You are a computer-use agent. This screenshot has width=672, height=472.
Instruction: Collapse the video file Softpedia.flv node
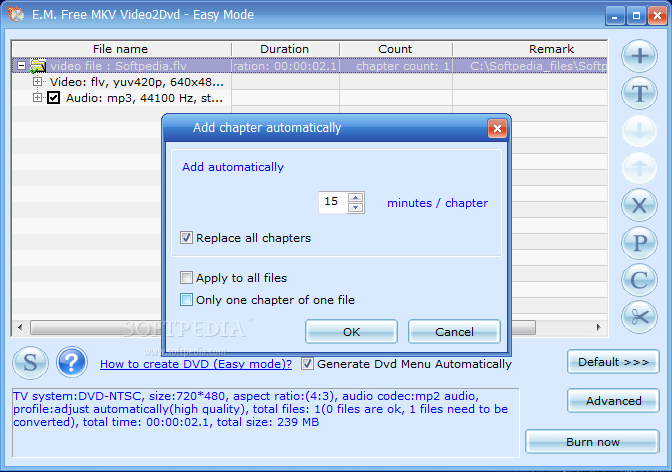[21, 66]
